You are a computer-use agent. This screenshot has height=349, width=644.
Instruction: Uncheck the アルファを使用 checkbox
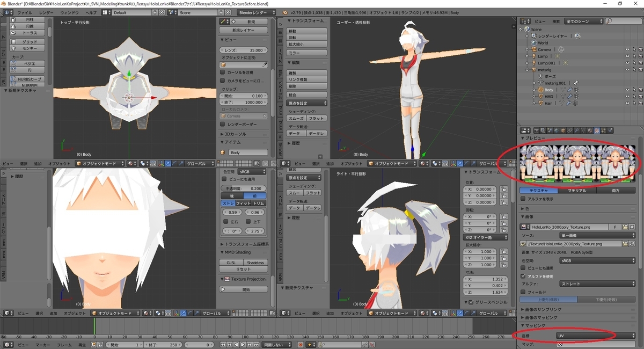click(x=523, y=276)
